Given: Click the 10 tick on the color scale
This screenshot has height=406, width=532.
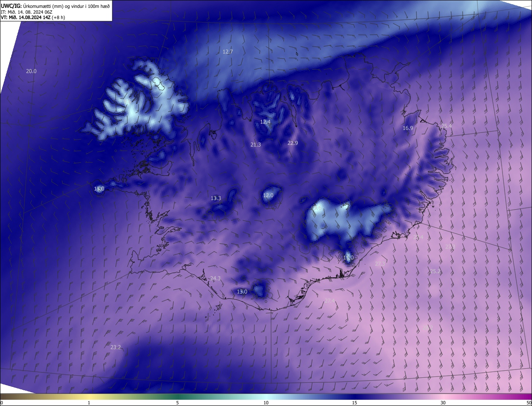Looking at the screenshot, I should [266, 403].
